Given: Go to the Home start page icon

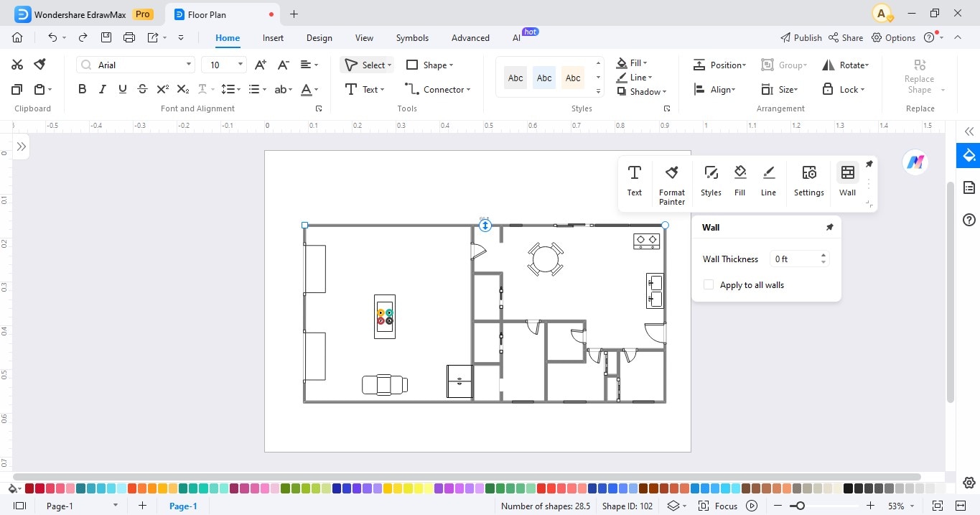Looking at the screenshot, I should click(x=18, y=37).
